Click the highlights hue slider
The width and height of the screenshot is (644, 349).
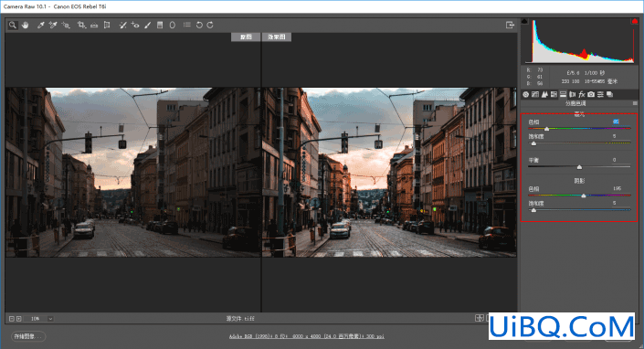579,129
